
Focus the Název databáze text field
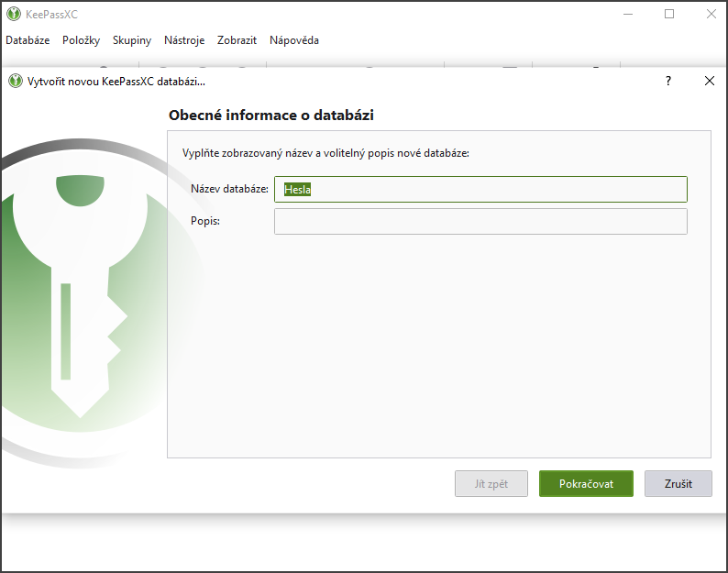480,189
